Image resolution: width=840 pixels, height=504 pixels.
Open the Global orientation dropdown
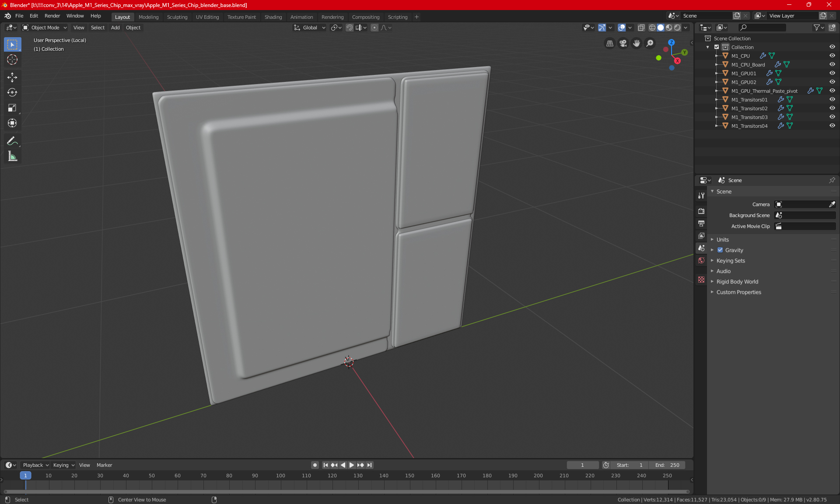point(309,28)
